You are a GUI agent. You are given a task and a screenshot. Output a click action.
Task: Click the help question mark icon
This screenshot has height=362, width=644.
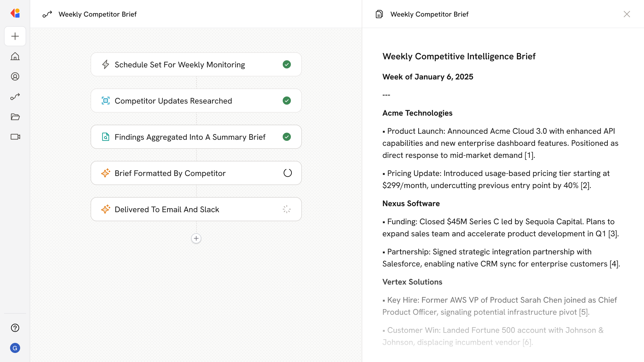tap(15, 328)
